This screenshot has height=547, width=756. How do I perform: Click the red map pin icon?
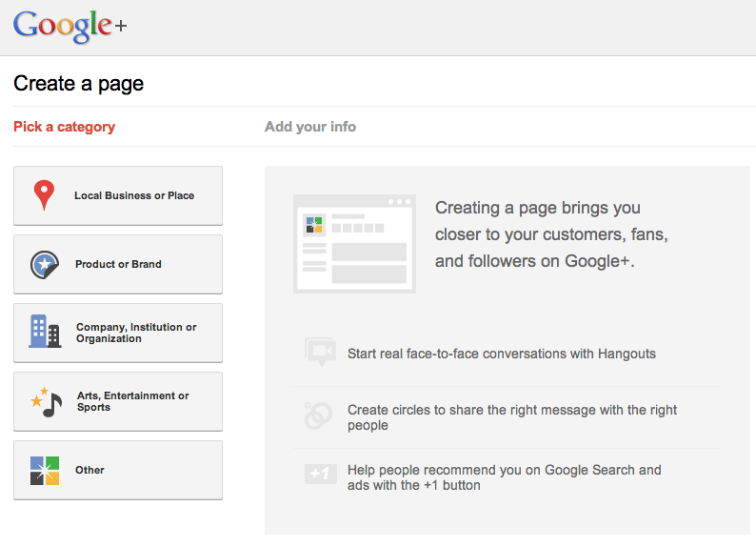pos(44,195)
